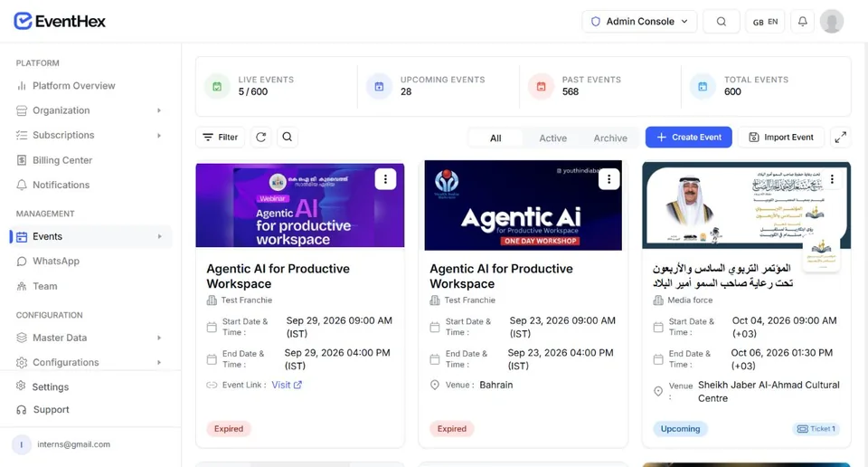Click the search icon in top header

[722, 22]
